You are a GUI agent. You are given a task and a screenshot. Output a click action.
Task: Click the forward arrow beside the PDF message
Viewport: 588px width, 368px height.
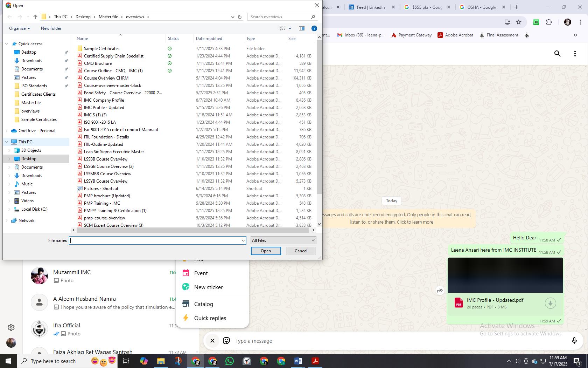tap(440, 291)
